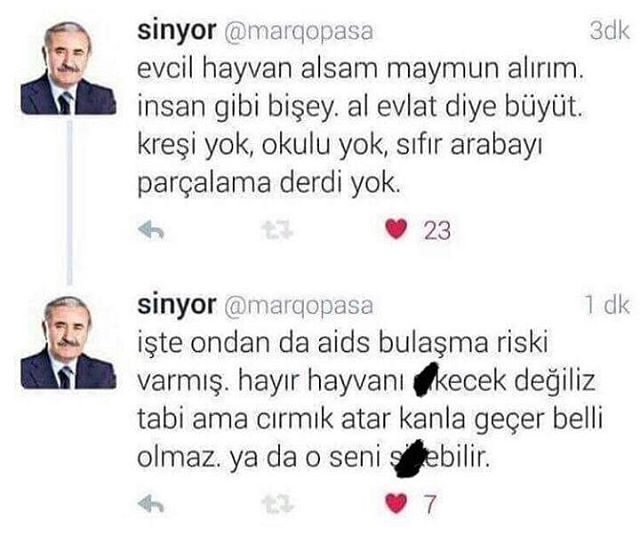The height and width of the screenshot is (551, 640).
Task: Open sinyor display name on second tweet
Action: (x=177, y=305)
